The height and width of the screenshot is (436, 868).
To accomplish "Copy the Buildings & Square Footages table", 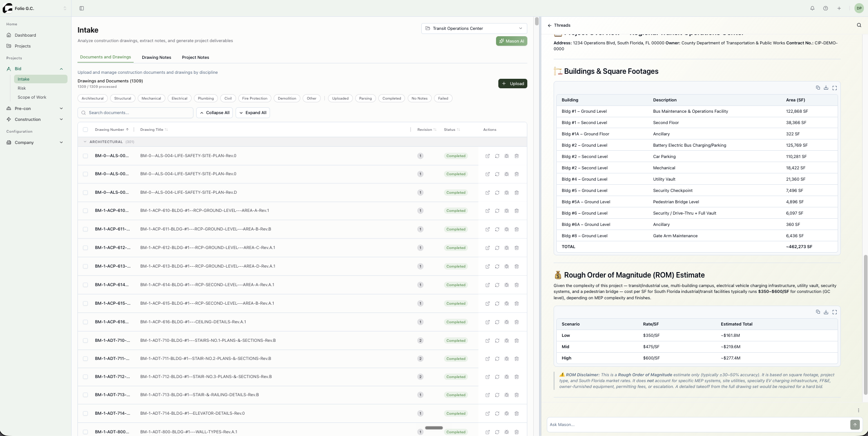I will coord(818,88).
